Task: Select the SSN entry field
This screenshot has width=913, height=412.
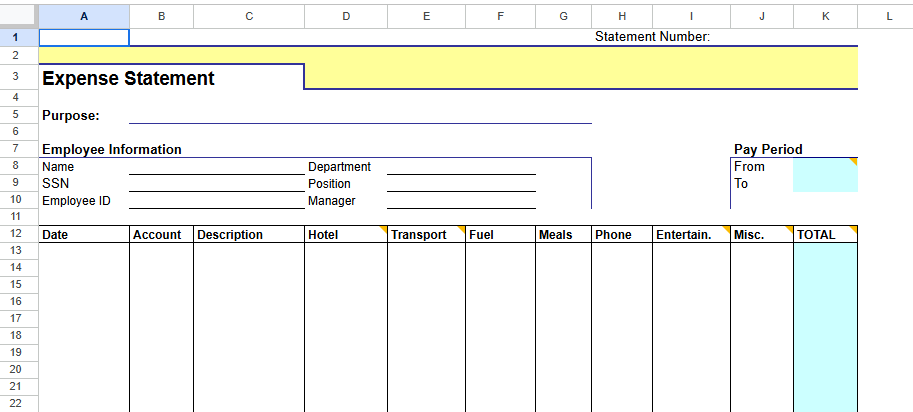Action: [x=215, y=184]
